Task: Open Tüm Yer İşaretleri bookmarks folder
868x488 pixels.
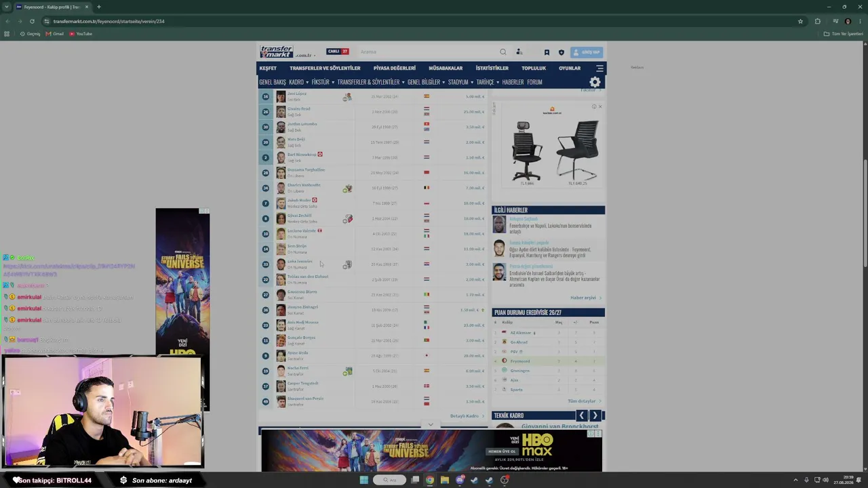Action: [x=843, y=34]
